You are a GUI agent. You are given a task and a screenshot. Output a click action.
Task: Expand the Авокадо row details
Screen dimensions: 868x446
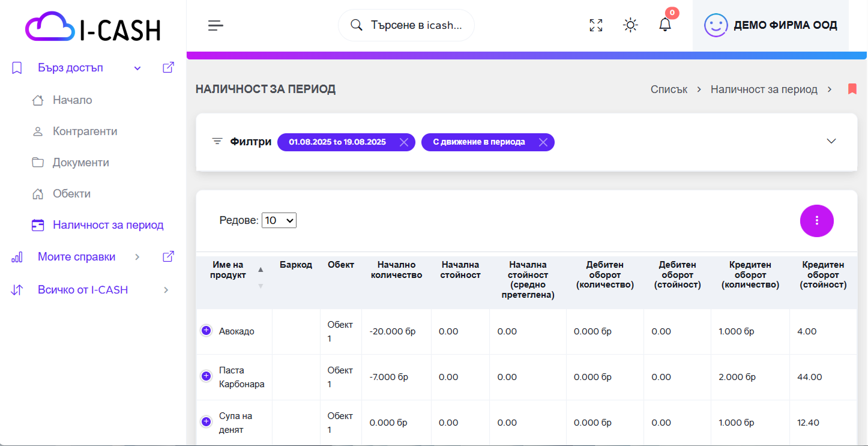point(206,331)
